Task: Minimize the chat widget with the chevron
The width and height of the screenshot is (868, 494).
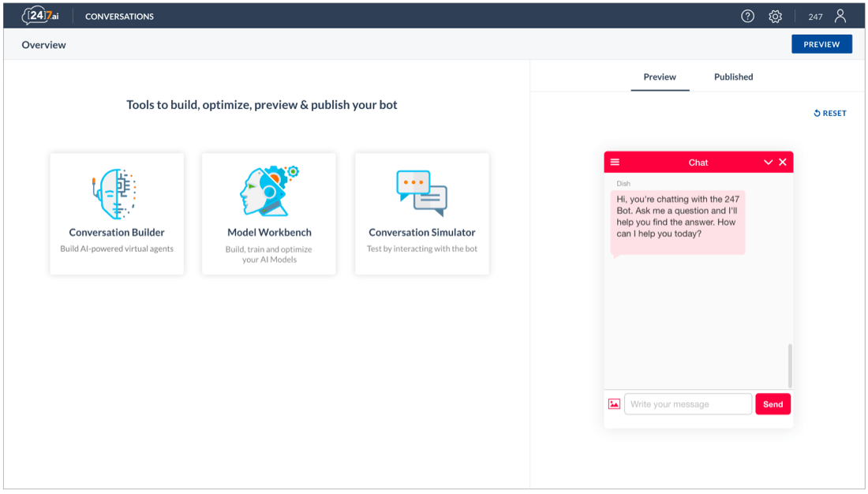Action: tap(768, 163)
